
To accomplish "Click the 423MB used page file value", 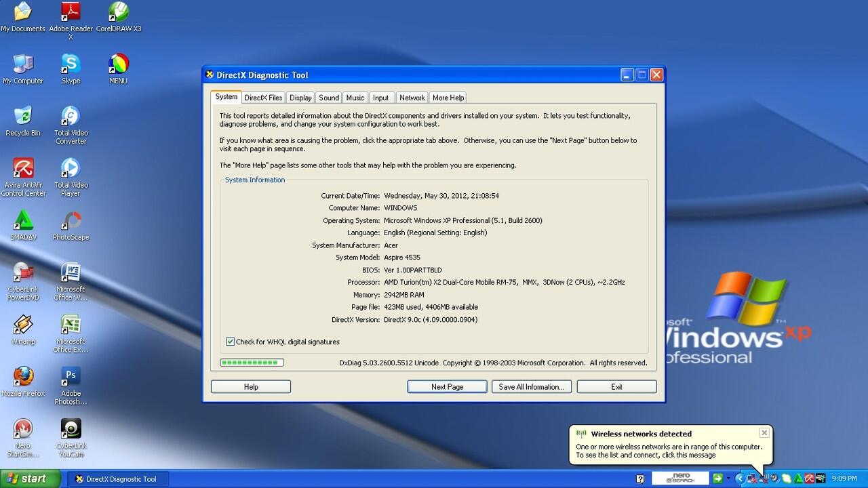I will (431, 307).
